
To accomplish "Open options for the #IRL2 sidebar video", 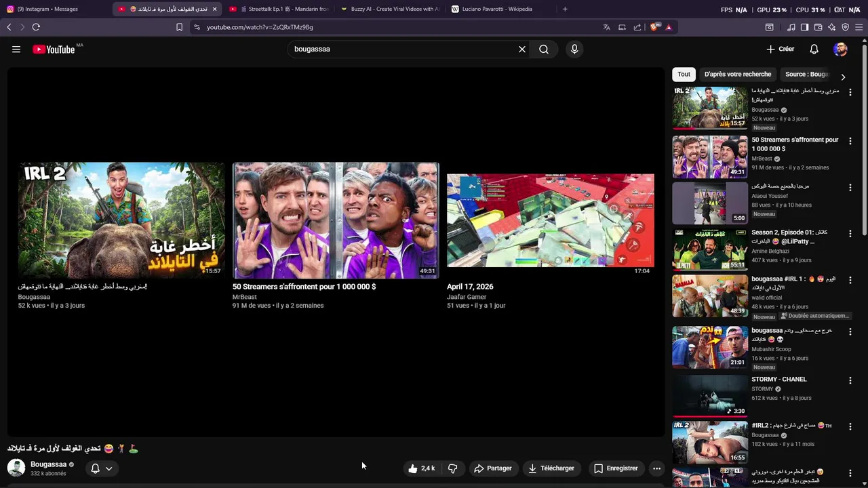I will pos(850,427).
